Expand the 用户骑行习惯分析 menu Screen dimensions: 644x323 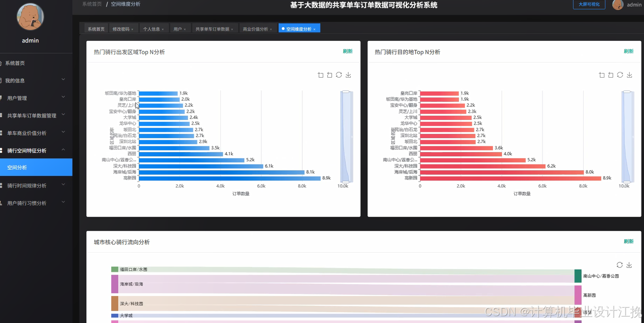tap(36, 203)
